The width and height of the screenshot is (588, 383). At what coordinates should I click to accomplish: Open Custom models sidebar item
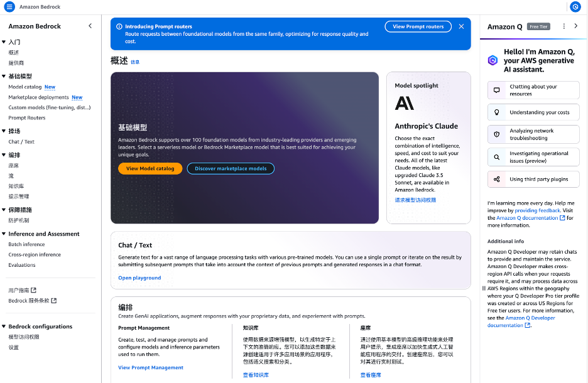click(50, 107)
